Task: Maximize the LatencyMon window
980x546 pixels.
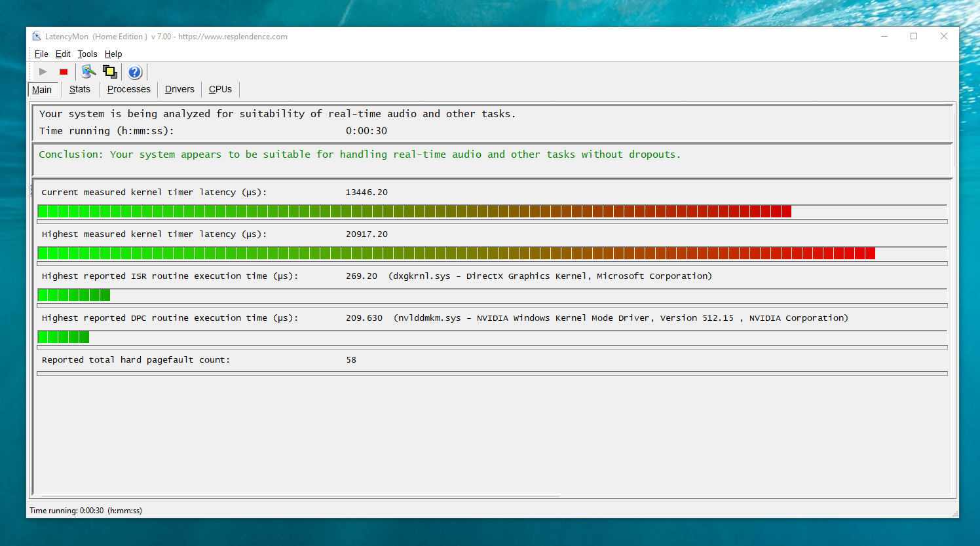Action: (x=914, y=37)
